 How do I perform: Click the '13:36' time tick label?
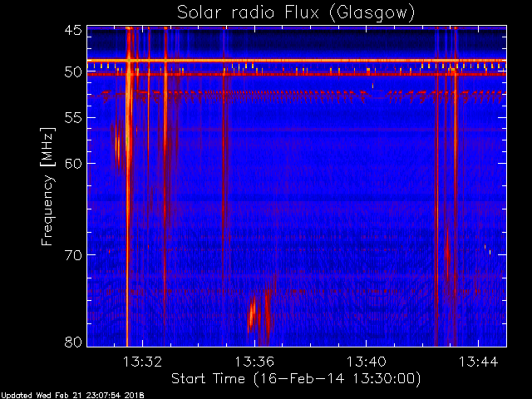254,362
